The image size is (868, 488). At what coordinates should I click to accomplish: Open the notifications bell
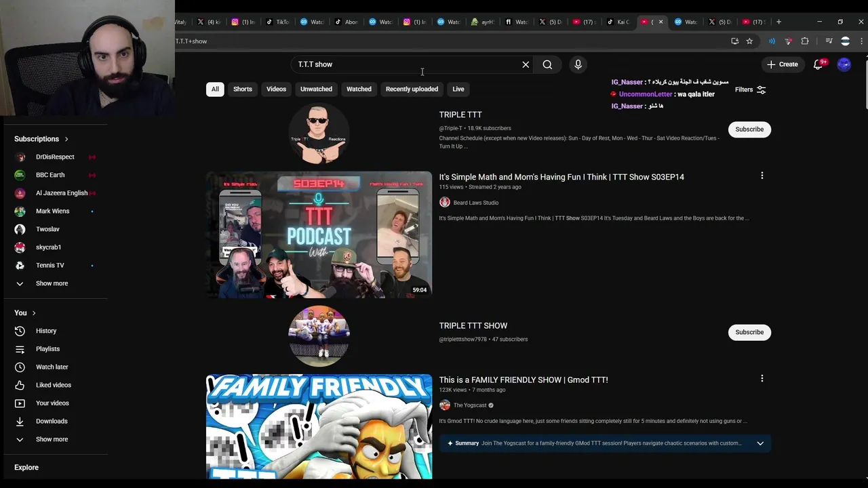[x=818, y=64]
